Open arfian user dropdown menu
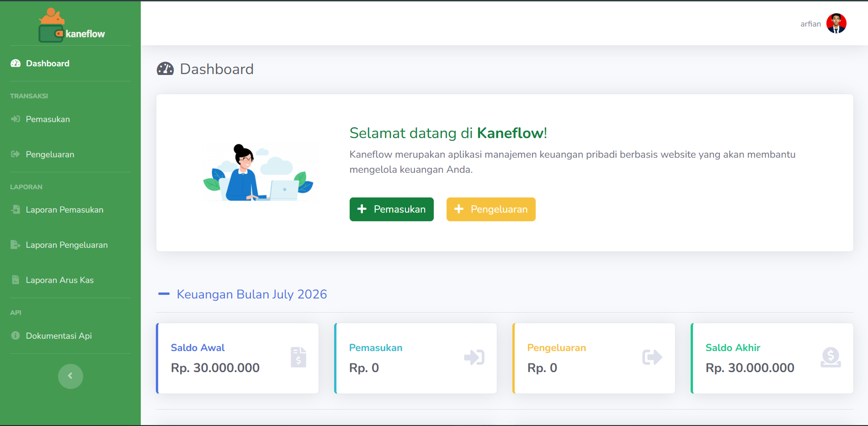868x426 pixels. pos(823,23)
